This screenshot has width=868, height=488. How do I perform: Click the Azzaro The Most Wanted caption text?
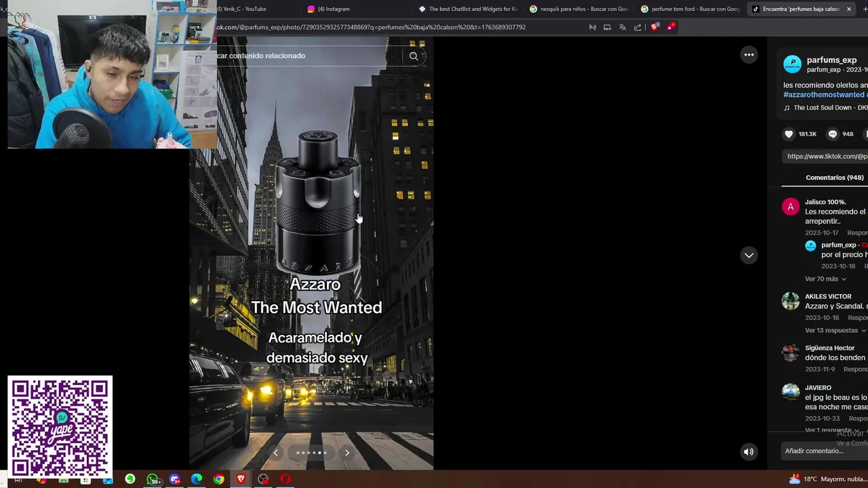316,296
